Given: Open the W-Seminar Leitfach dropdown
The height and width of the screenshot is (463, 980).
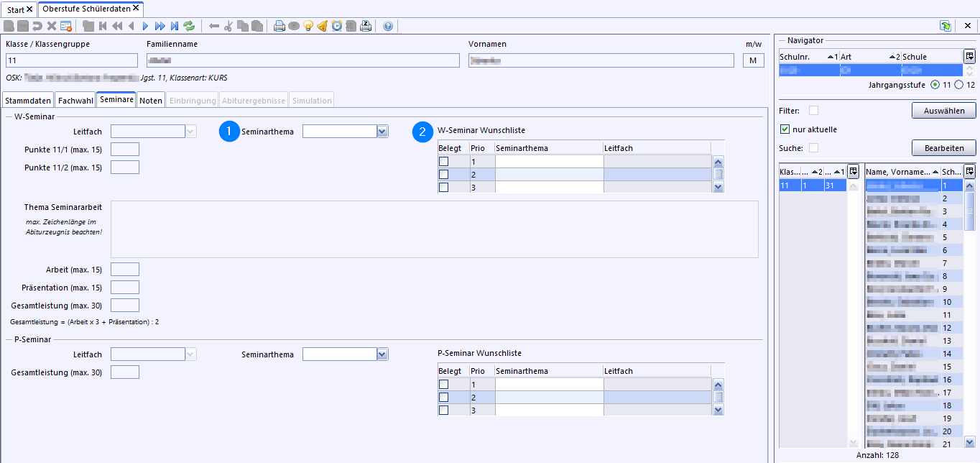Looking at the screenshot, I should click(190, 132).
